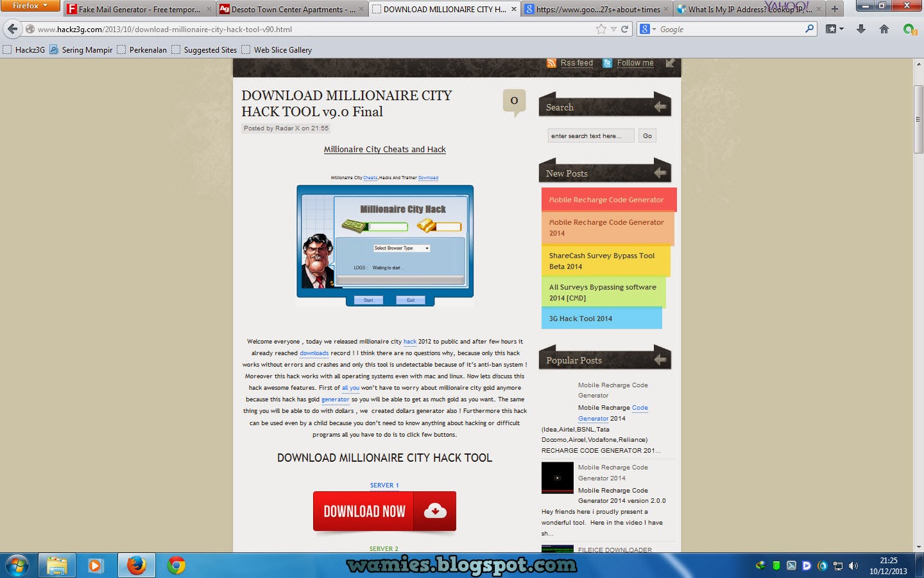
Task: Switch to the Fake Mail Generator tab
Action: coord(139,9)
